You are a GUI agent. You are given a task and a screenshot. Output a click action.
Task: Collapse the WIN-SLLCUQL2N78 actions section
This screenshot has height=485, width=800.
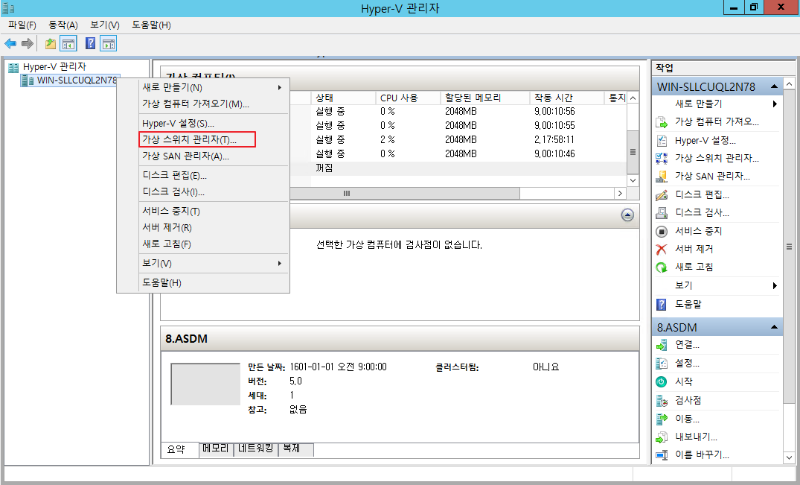point(774,87)
